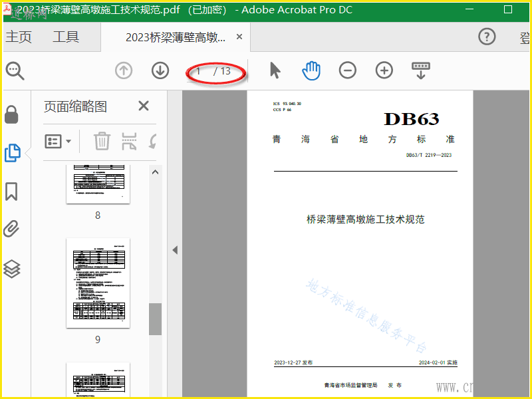Click the DB63 heading on the page
The height and width of the screenshot is (399, 532).
click(411, 119)
